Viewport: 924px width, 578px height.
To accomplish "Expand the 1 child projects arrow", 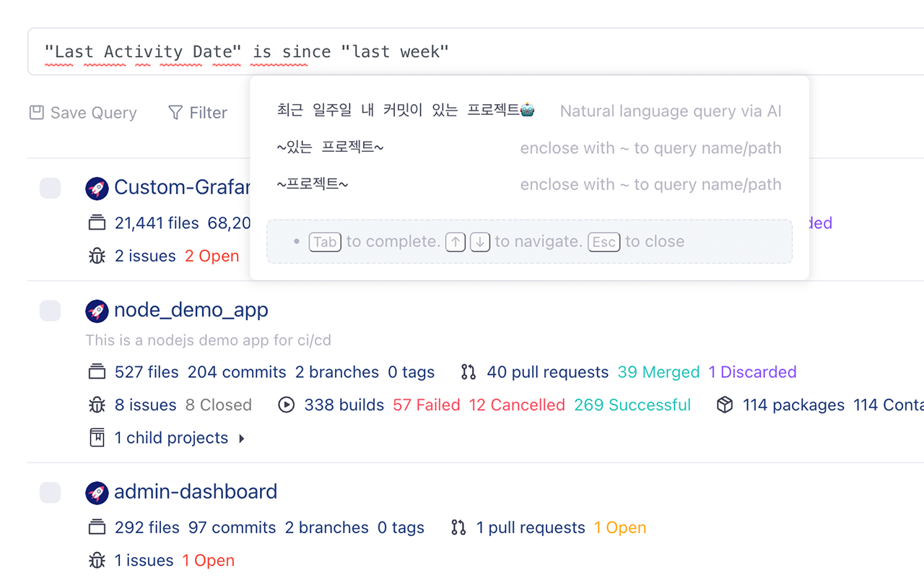I will (x=242, y=439).
